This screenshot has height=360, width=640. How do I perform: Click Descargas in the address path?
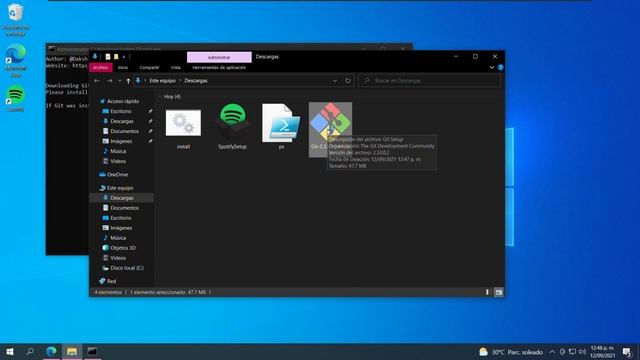pyautogui.click(x=196, y=81)
